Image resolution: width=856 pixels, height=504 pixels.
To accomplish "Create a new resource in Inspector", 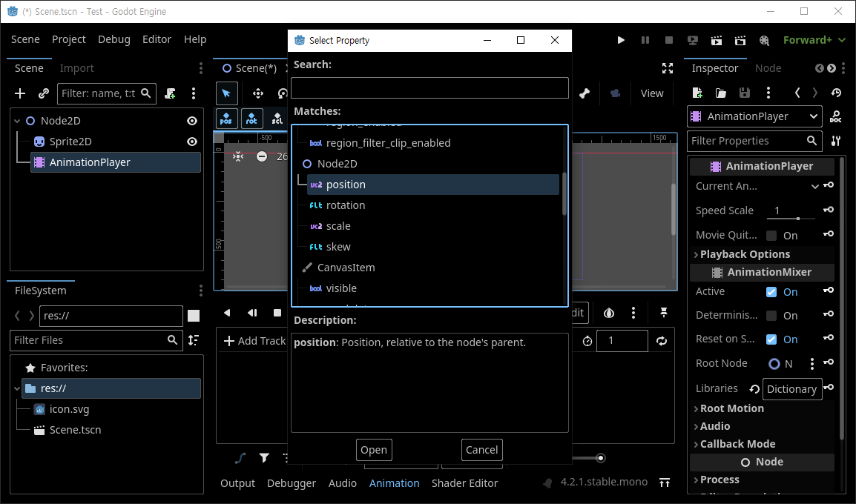I will [697, 93].
